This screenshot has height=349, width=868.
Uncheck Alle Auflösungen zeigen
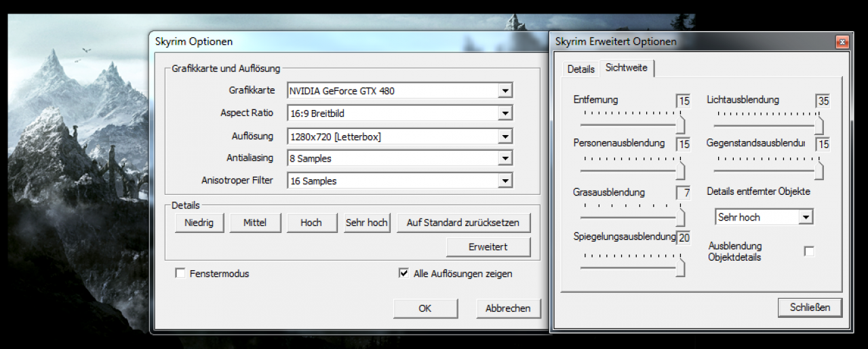pyautogui.click(x=404, y=274)
